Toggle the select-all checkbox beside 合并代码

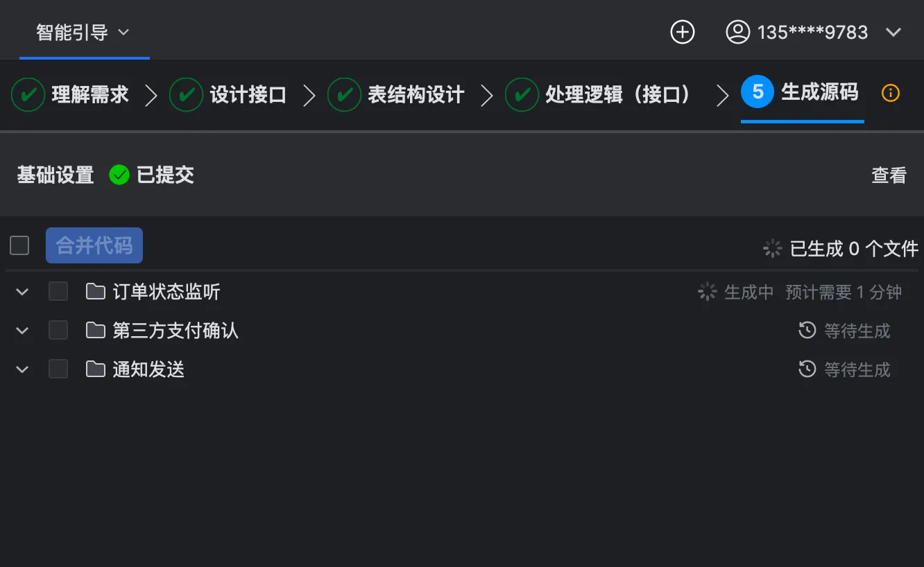19,245
